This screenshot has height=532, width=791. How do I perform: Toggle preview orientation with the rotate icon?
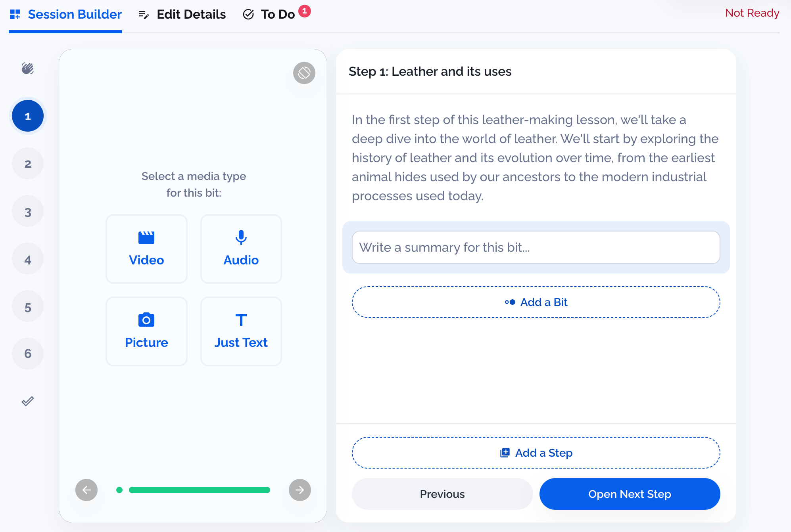click(303, 73)
